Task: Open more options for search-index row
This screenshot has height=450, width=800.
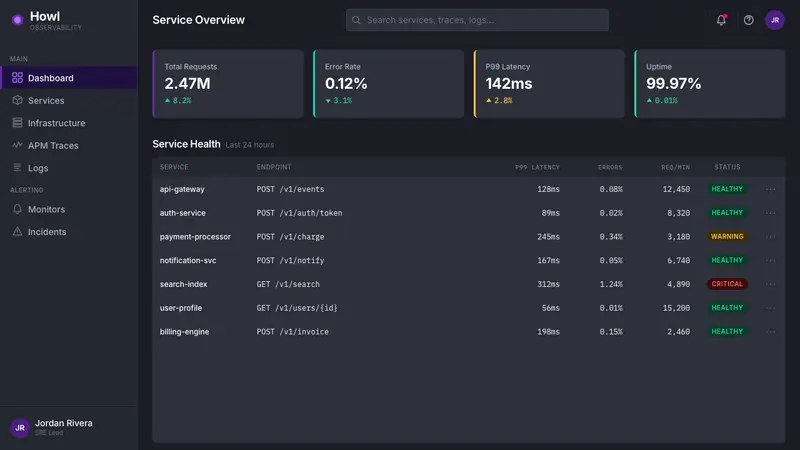Action: 770,284
